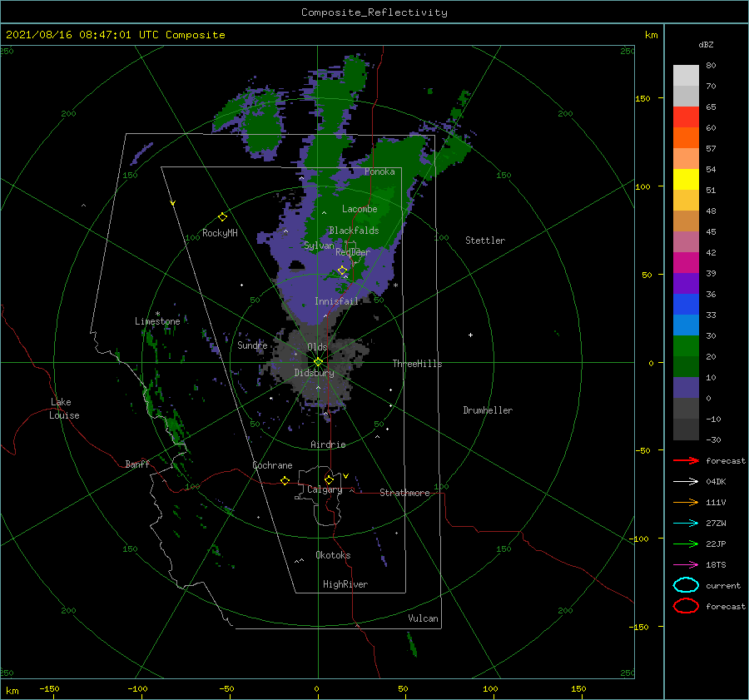
Task: Select the blue swatch below 36 dBZ
Action: click(686, 304)
